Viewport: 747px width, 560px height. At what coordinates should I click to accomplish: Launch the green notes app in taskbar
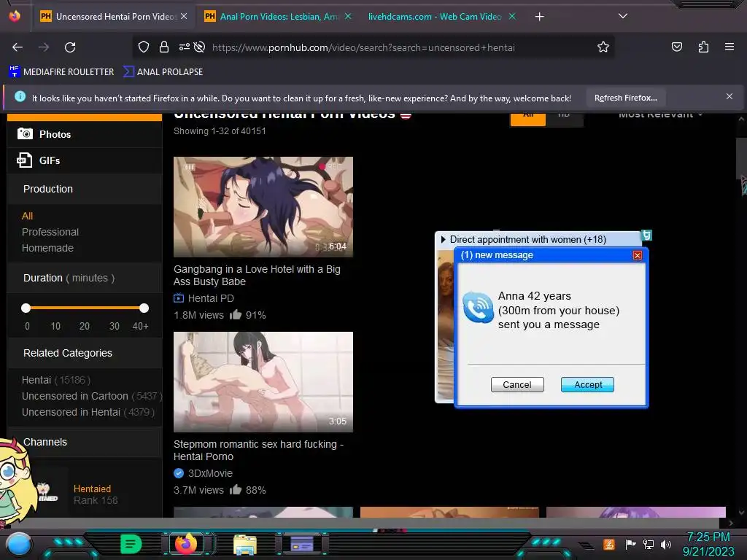click(131, 544)
